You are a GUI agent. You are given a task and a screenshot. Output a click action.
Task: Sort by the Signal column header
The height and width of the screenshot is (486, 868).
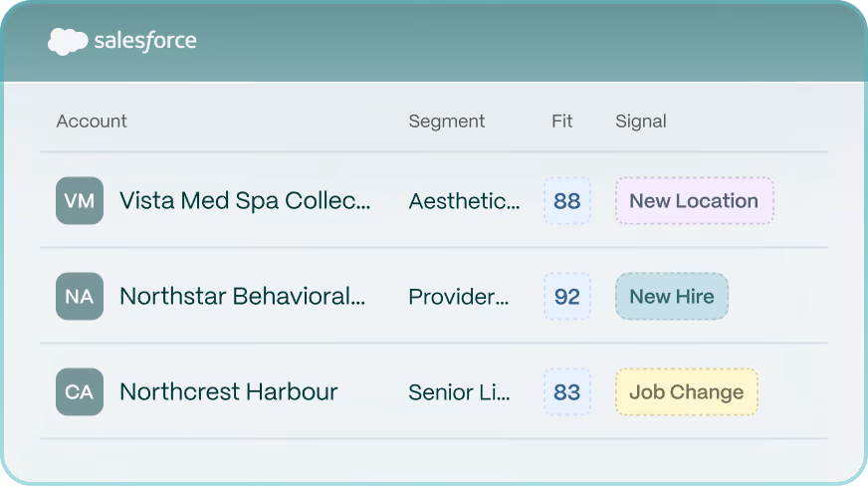641,121
